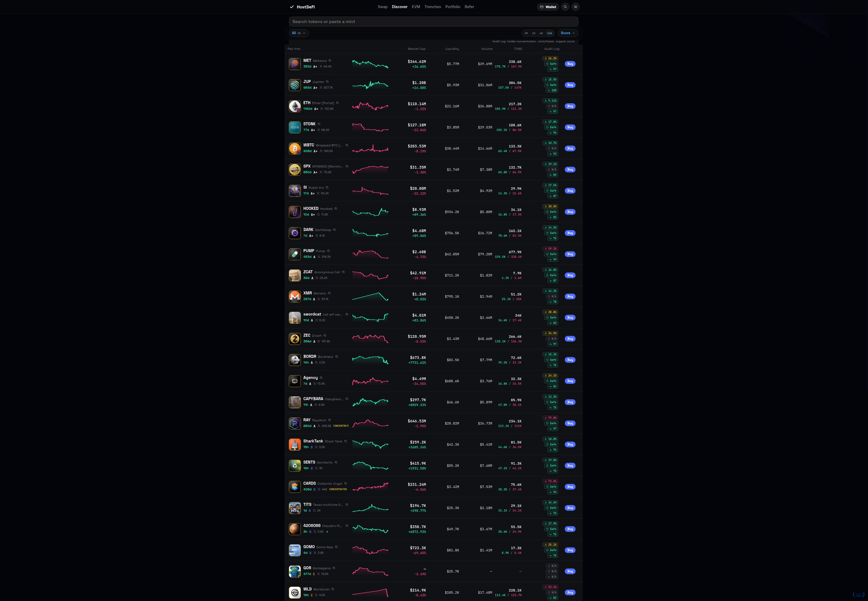This screenshot has width=868, height=601.
Task: Click the Volume column header
Action: click(486, 49)
